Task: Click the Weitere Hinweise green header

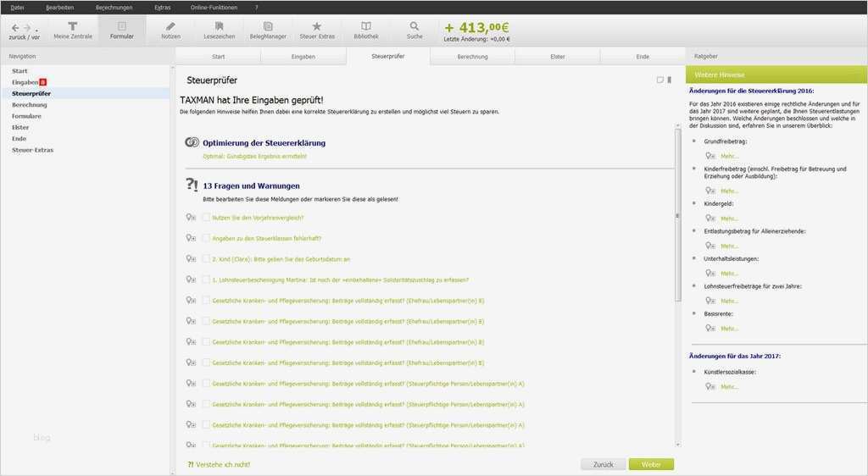Action: pos(776,74)
